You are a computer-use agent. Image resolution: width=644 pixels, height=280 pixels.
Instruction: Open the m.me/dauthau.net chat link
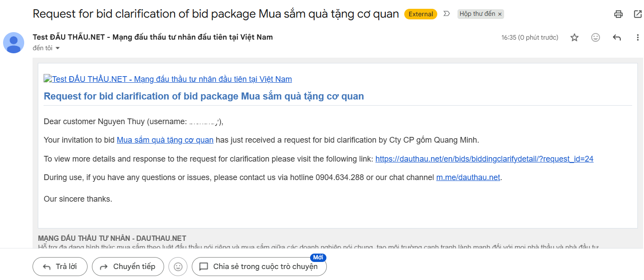tap(468, 177)
